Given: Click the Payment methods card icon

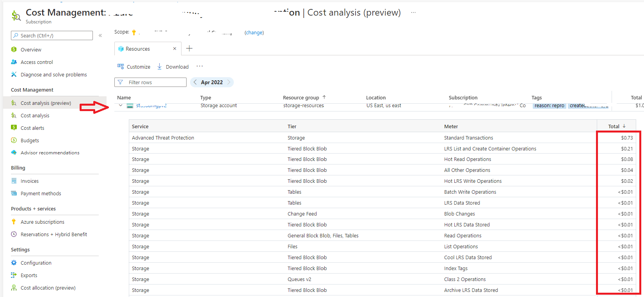Looking at the screenshot, I should point(14,193).
